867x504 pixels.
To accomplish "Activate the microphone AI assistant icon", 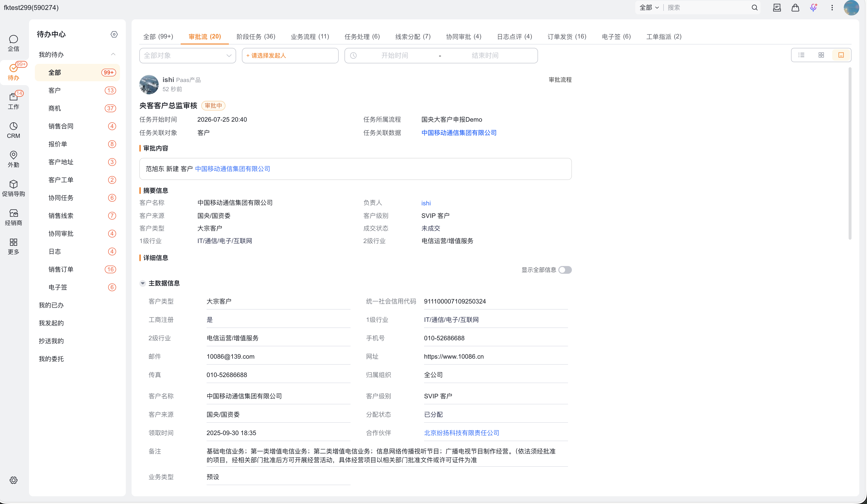I will (x=813, y=7).
